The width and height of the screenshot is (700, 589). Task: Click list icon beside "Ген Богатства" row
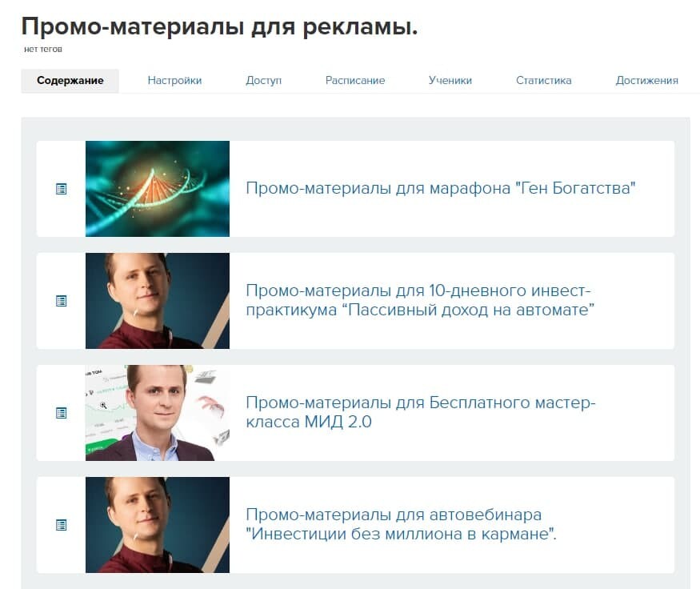coord(61,189)
